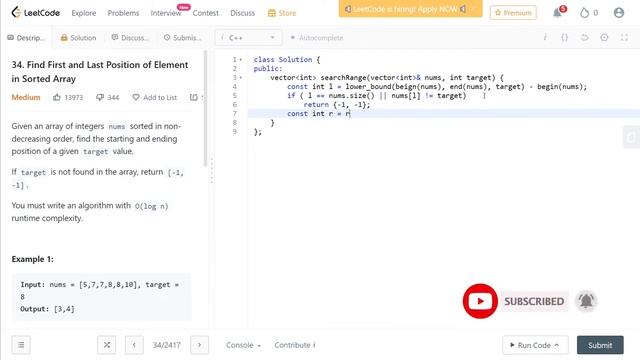Click the 34/2417 problem counter
This screenshot has height=360, width=640.
tap(167, 345)
